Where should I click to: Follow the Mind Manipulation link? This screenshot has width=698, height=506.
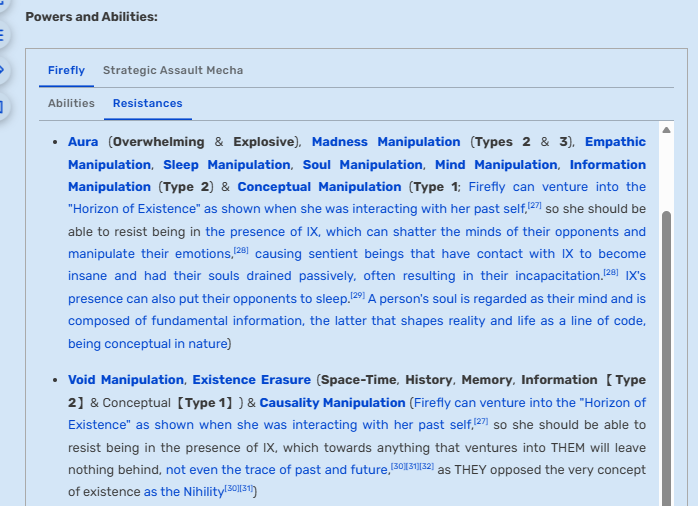tap(496, 165)
